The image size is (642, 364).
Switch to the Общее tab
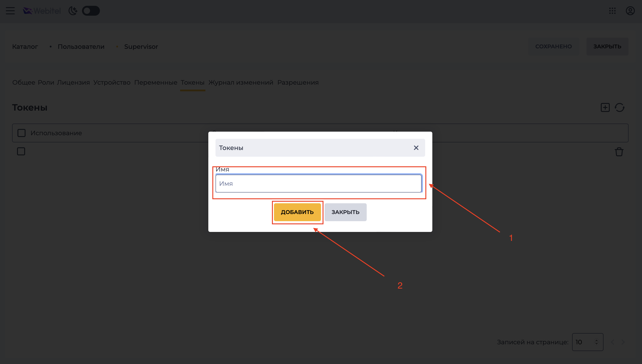click(x=24, y=83)
